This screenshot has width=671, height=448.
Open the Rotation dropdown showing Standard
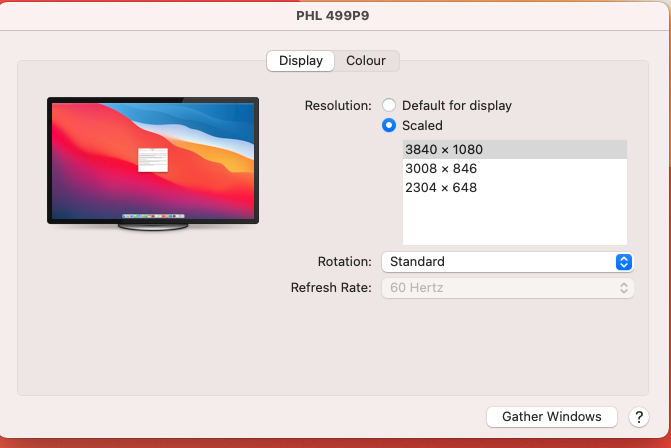coord(508,262)
